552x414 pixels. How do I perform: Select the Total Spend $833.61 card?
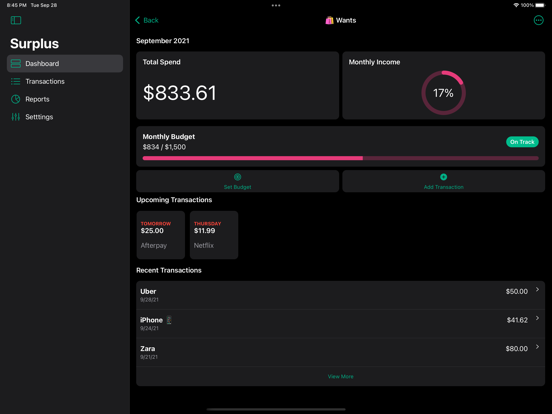click(x=238, y=86)
